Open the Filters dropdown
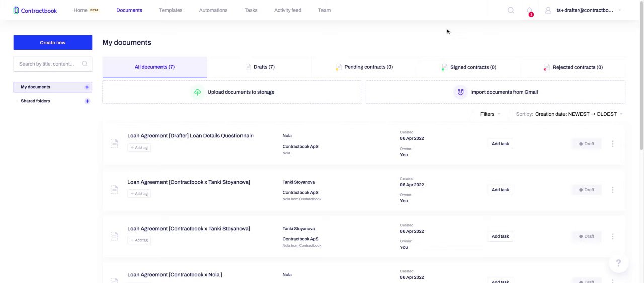The width and height of the screenshot is (644, 283). click(x=490, y=114)
